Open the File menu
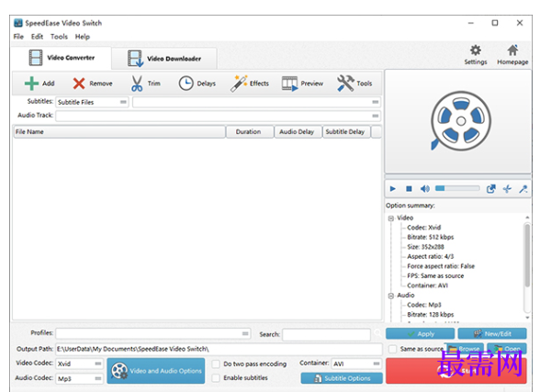The width and height of the screenshot is (540, 392). click(18, 37)
